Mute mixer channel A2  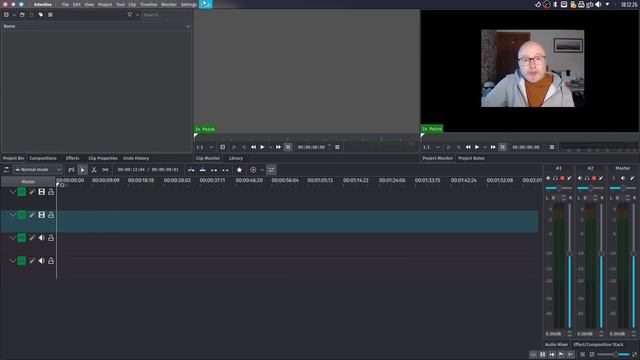coord(580,178)
